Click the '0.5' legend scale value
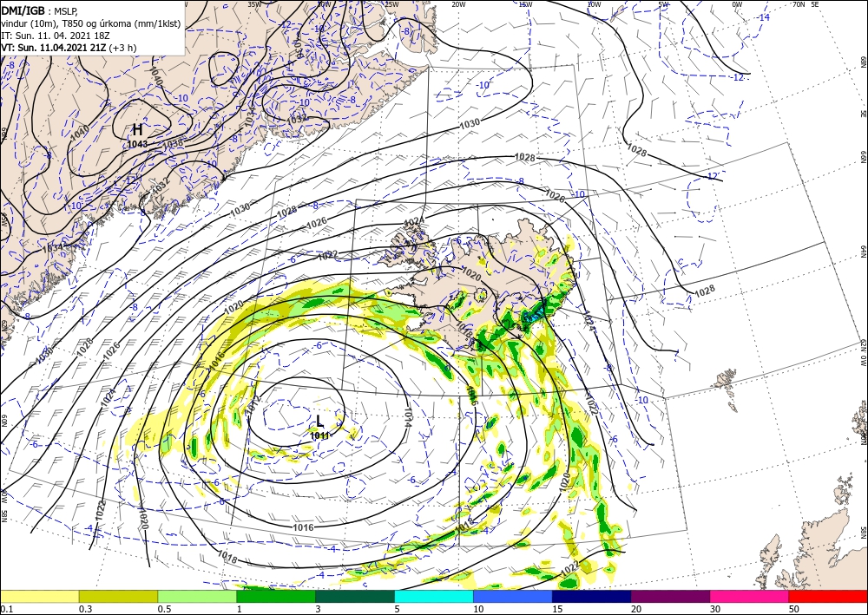The height and width of the screenshot is (615, 868). click(x=164, y=609)
